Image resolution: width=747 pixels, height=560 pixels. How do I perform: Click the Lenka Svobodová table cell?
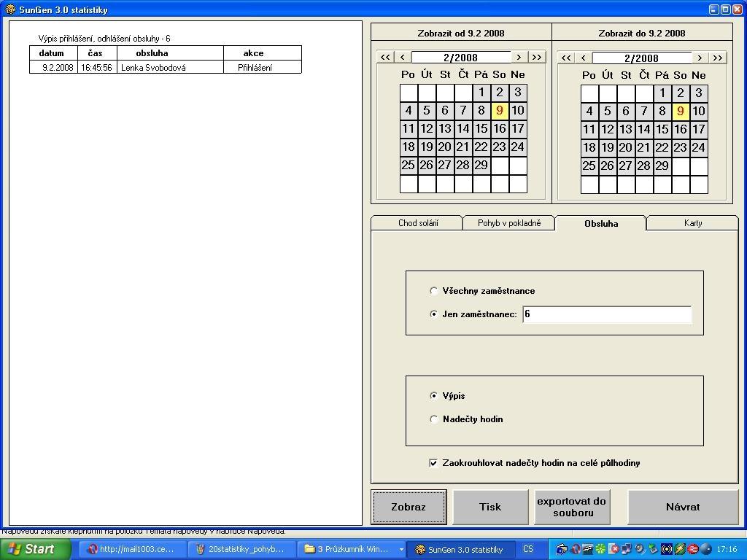click(170, 67)
